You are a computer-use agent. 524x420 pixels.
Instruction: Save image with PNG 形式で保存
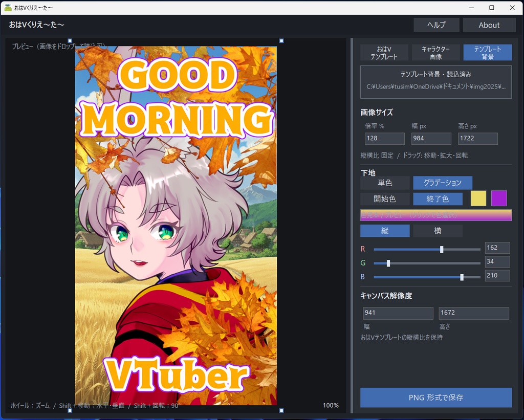436,397
